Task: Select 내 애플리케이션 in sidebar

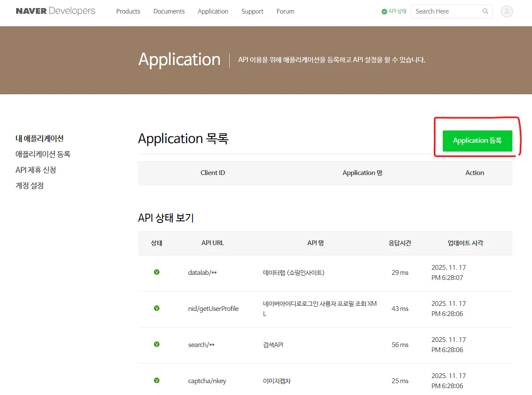Action: 40,138
